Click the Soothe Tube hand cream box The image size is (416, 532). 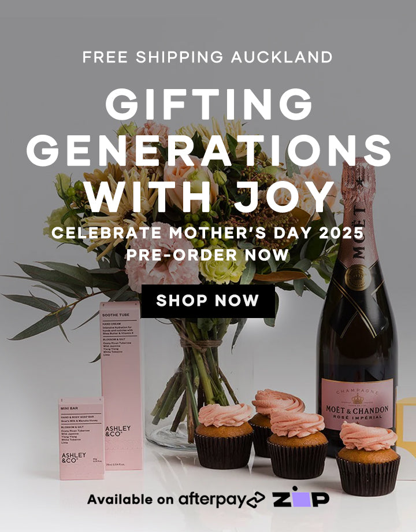click(x=121, y=385)
